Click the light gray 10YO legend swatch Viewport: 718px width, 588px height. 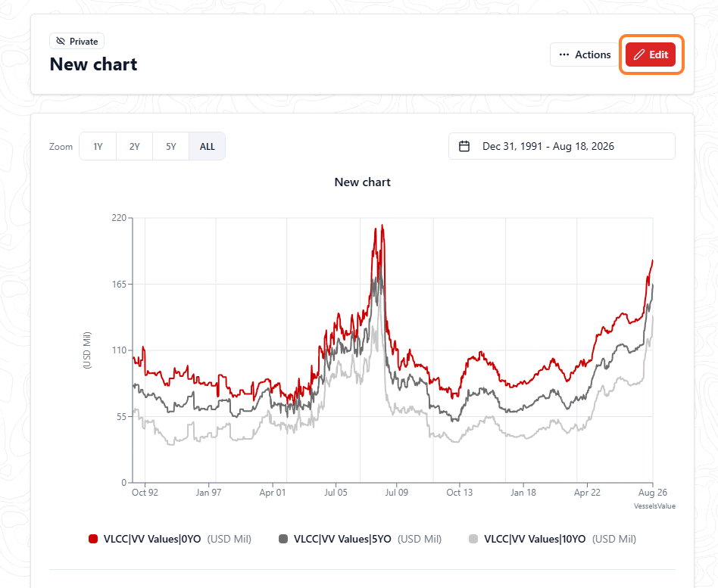click(473, 539)
